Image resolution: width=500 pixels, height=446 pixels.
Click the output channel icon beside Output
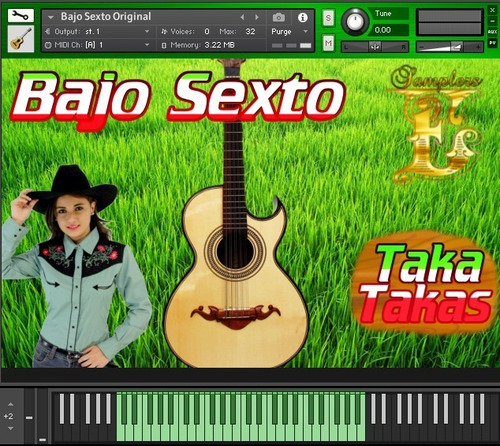pos(48,31)
